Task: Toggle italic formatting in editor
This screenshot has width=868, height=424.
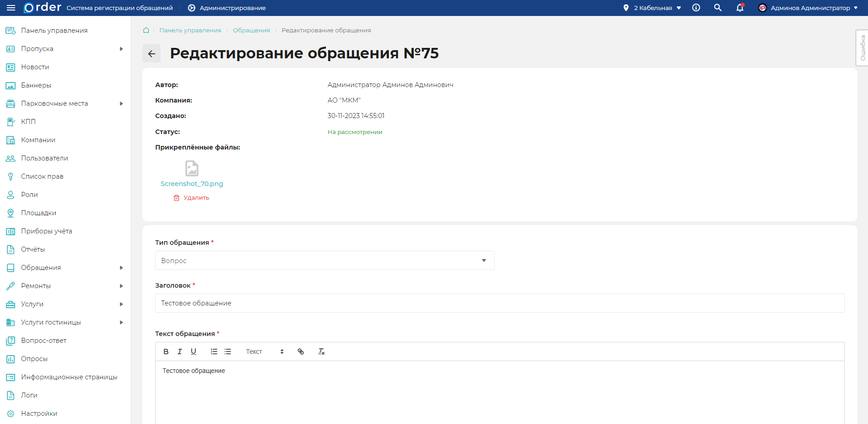Action: [x=180, y=352]
